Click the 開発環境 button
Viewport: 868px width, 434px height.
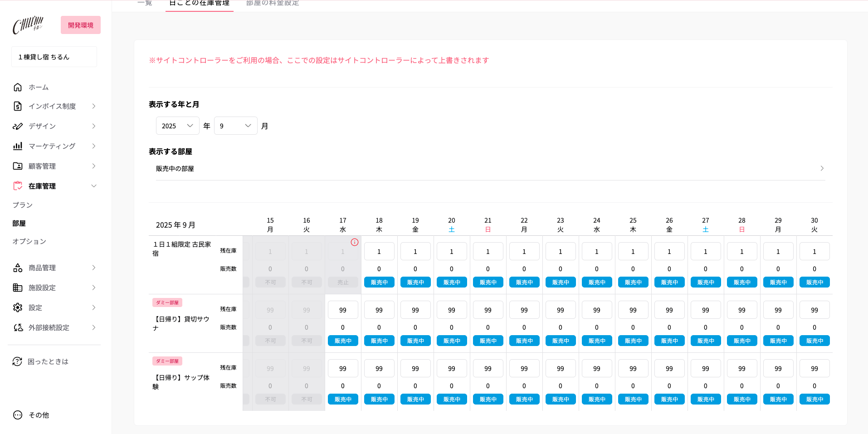81,25
